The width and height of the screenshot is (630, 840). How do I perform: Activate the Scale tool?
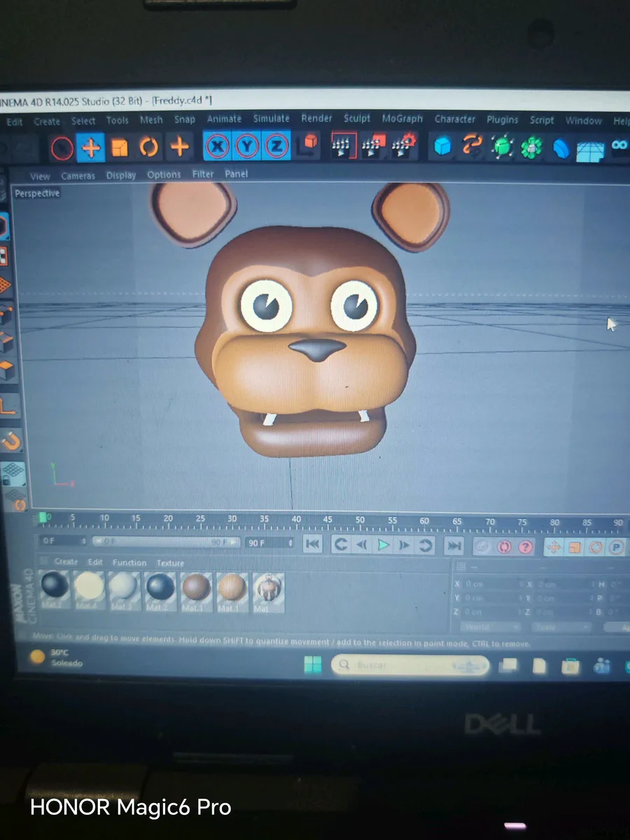pos(120,147)
